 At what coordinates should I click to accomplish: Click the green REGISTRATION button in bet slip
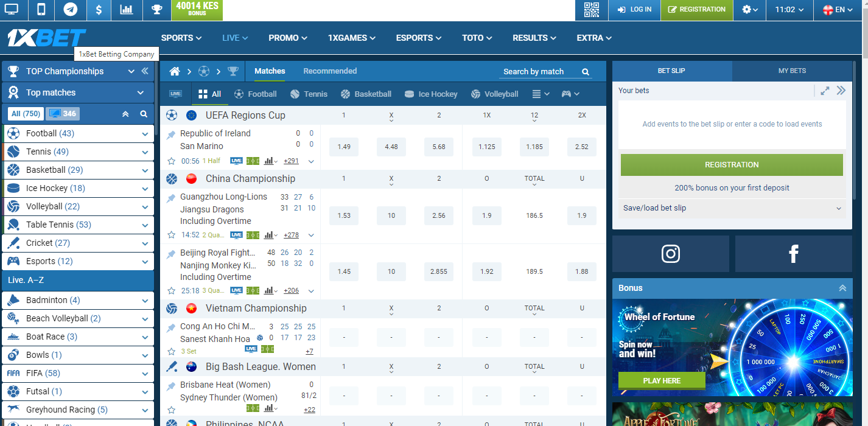pyautogui.click(x=732, y=165)
